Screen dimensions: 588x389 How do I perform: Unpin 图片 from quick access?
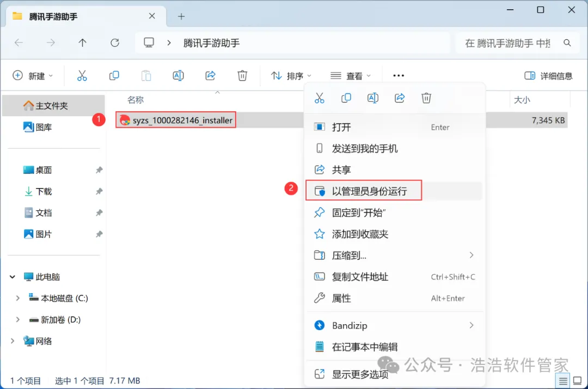[99, 234]
